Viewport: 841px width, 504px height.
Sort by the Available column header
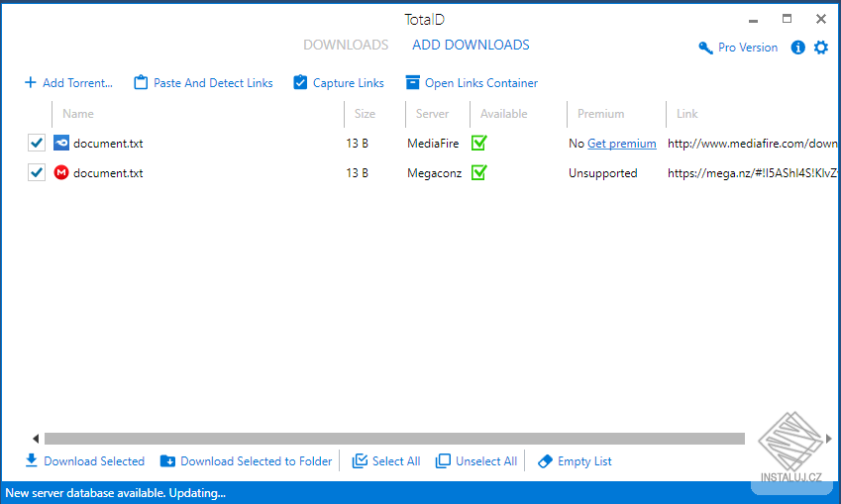[503, 114]
